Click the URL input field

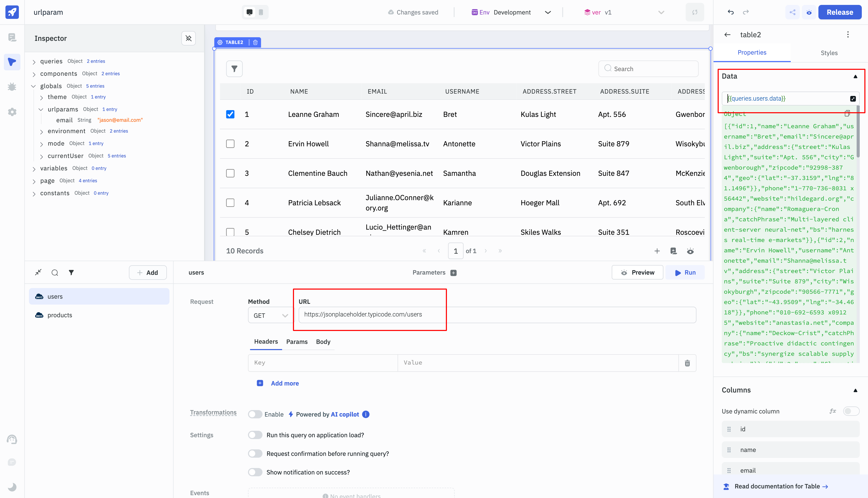tap(497, 315)
